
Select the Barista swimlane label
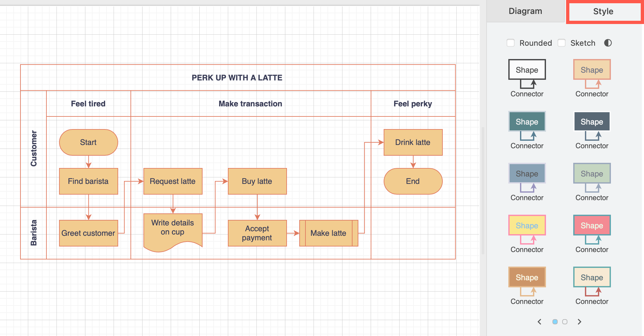[34, 233]
